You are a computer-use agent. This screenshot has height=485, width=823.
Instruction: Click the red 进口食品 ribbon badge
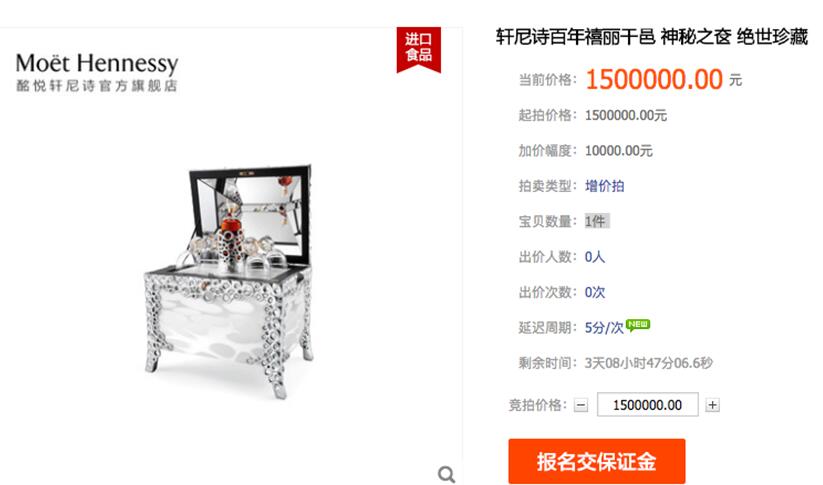coord(419,49)
